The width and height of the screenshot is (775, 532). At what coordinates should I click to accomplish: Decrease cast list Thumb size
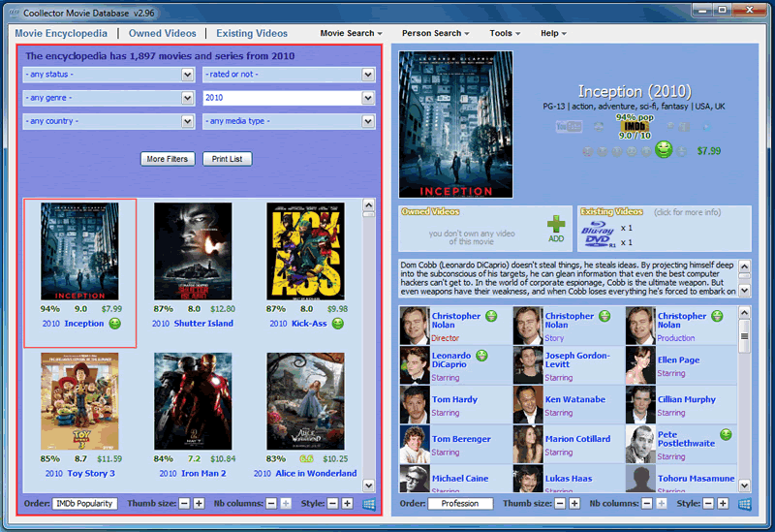(x=560, y=503)
